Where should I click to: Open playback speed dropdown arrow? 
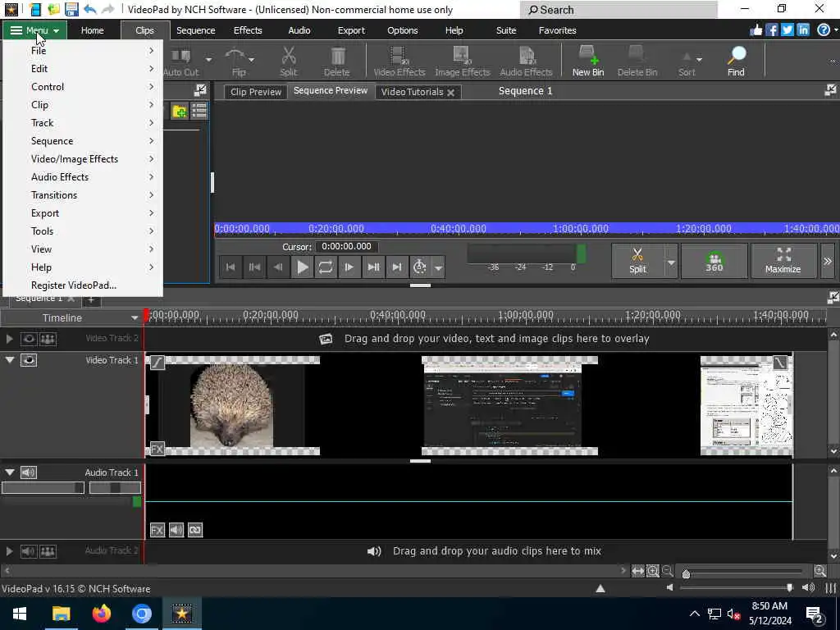438,267
